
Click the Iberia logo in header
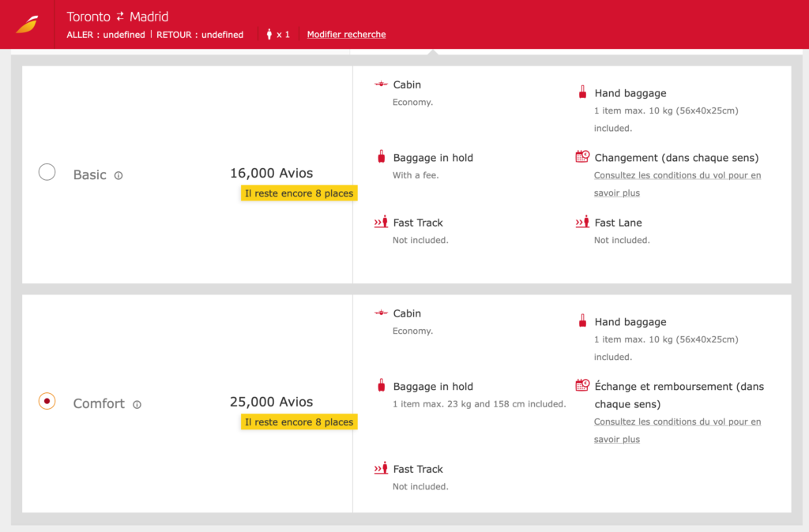28,24
